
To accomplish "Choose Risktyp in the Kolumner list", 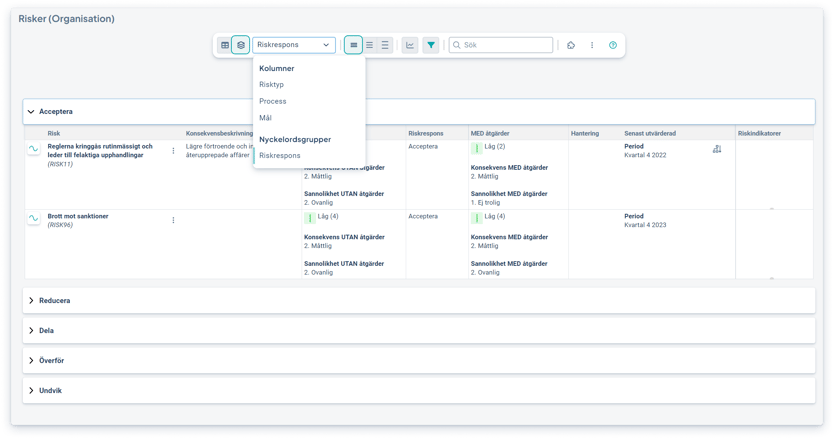I will (271, 85).
